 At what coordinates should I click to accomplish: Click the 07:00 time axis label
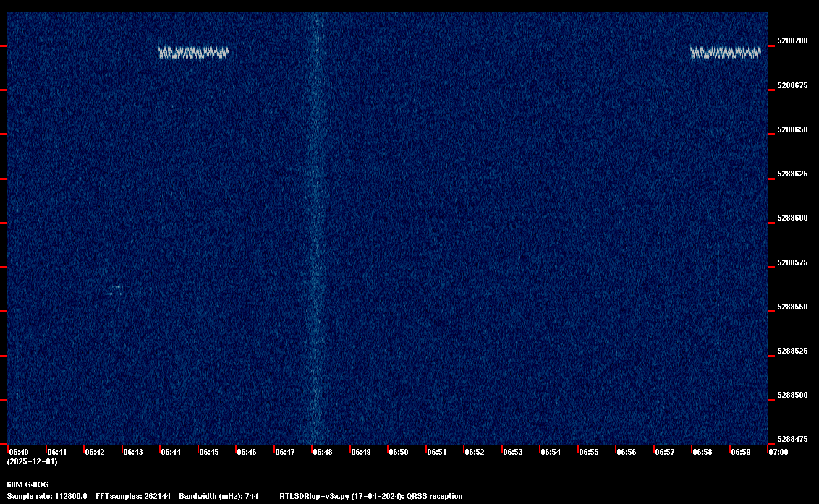point(778,452)
